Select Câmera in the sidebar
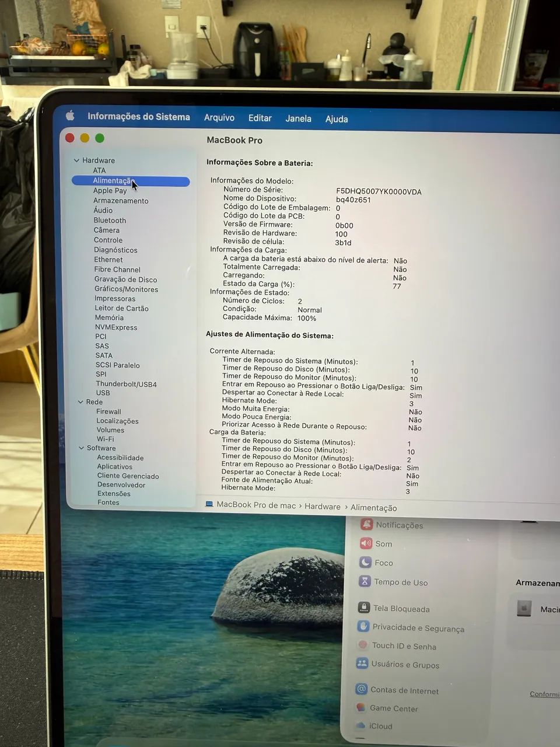Screen dimensions: 560x747 (107, 230)
